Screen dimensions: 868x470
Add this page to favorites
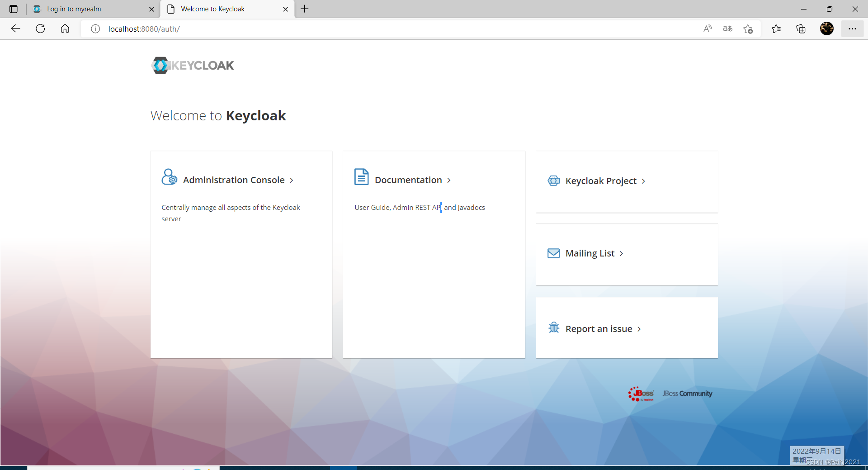(748, 28)
